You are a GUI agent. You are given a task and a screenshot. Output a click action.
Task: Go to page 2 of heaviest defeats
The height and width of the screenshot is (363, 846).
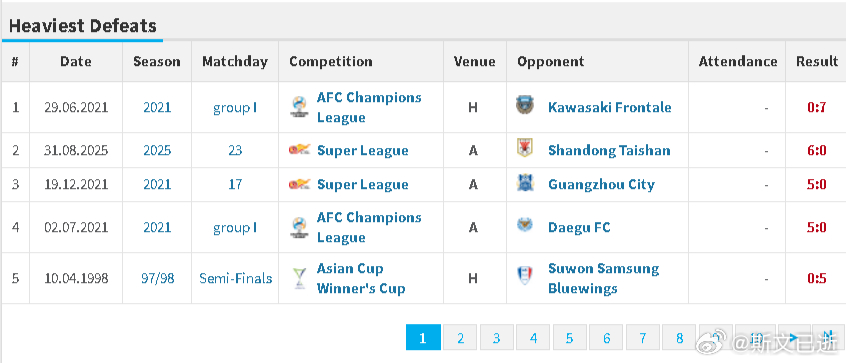click(x=460, y=338)
